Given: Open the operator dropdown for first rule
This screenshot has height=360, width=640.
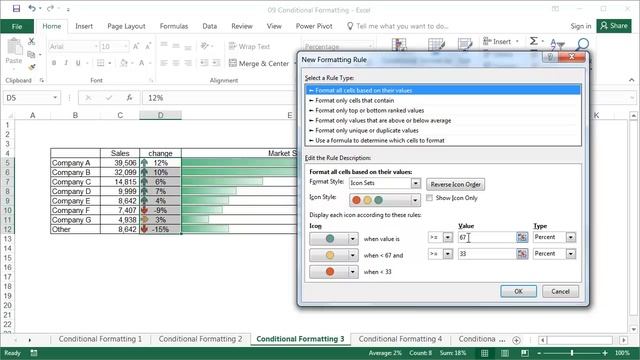Looking at the screenshot, I should [448, 237].
